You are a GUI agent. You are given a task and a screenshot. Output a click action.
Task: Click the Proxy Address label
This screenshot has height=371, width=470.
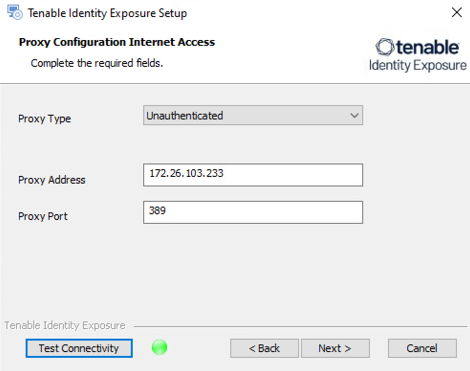tap(52, 180)
